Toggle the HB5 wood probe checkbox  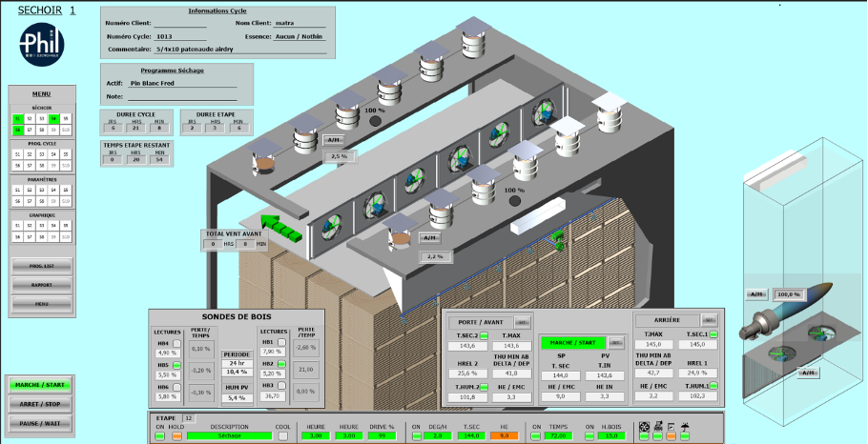pos(177,366)
